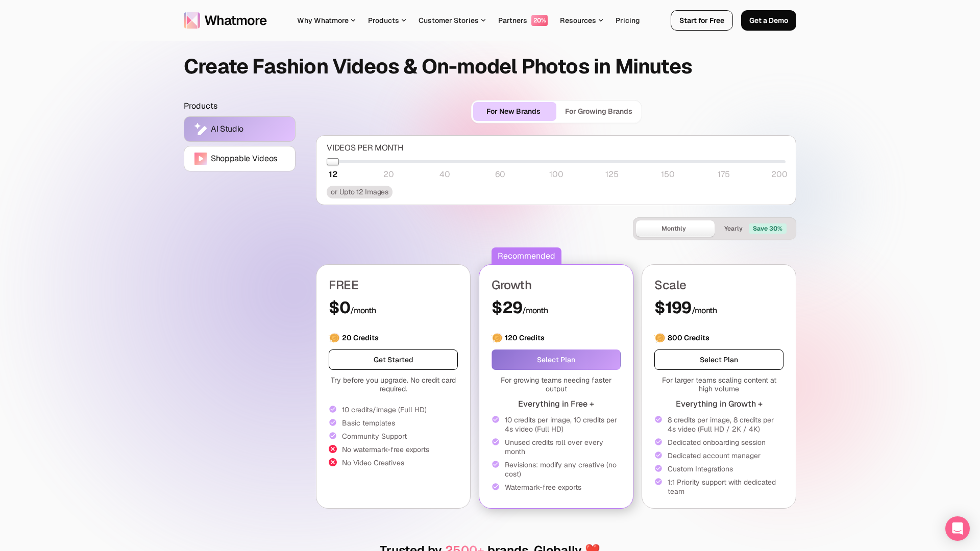The height and width of the screenshot is (551, 980).
Task: Switch billing to Yearly
Action: [x=733, y=229]
